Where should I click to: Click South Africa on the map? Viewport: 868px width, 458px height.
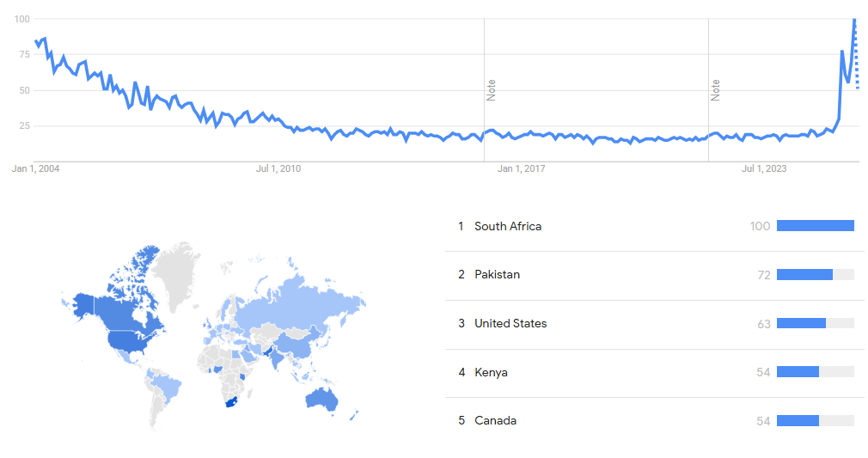(x=229, y=404)
